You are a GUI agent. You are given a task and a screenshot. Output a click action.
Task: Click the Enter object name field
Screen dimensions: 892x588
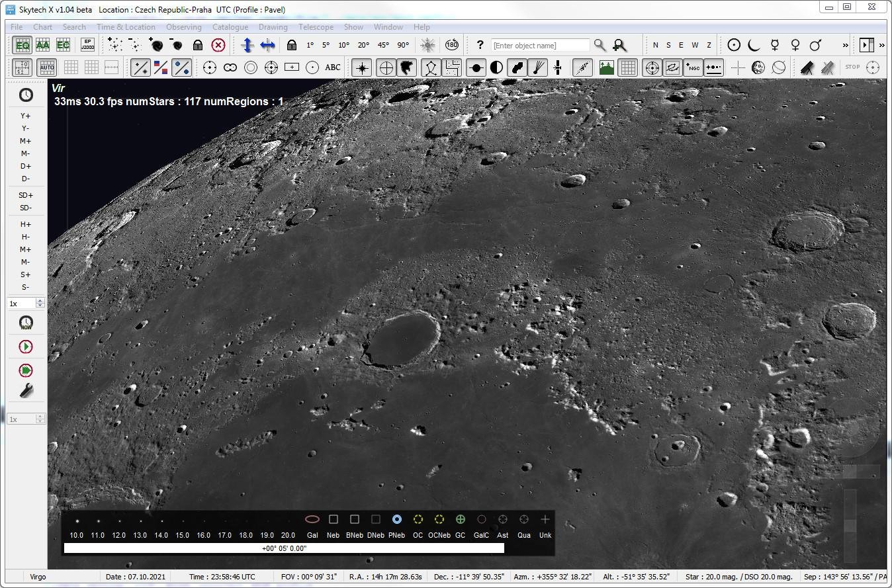coord(540,45)
